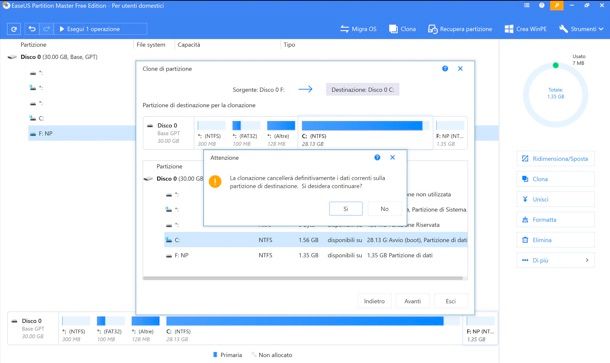Click the Avanti button

coord(412,301)
